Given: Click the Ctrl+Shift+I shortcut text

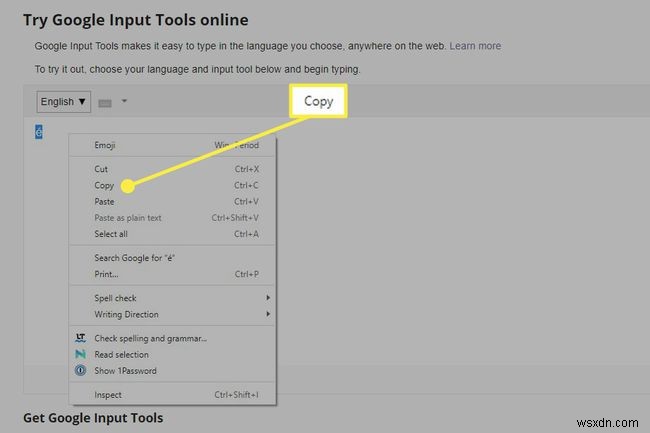Looking at the screenshot, I should (237, 395).
